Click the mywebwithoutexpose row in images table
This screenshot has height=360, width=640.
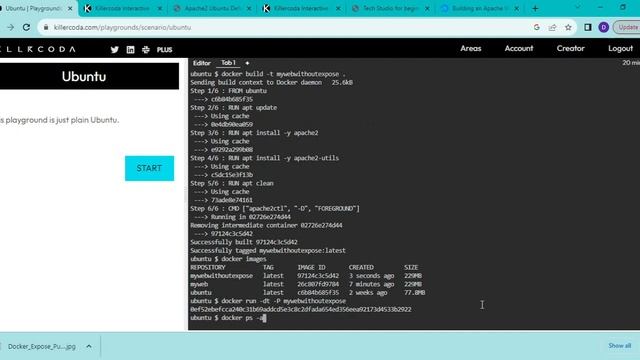pos(306,276)
